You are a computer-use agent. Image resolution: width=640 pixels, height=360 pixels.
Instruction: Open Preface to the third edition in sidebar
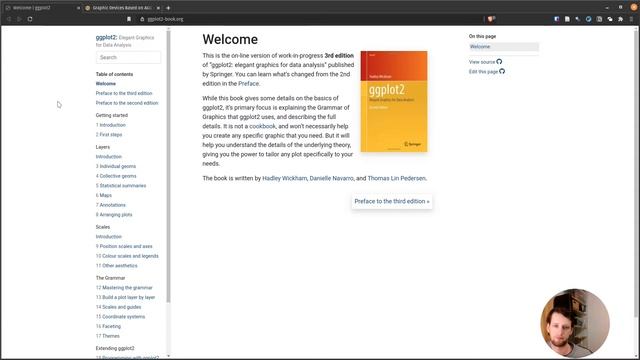click(x=124, y=93)
